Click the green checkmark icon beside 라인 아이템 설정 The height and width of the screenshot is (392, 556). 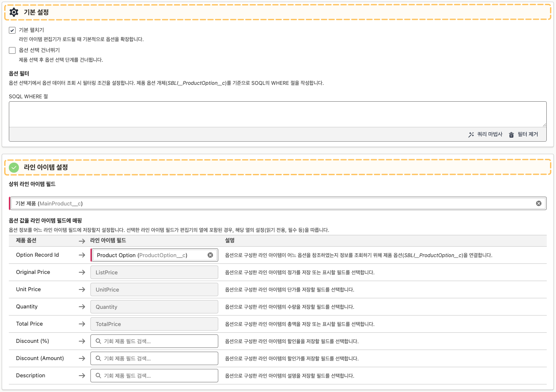pos(14,167)
